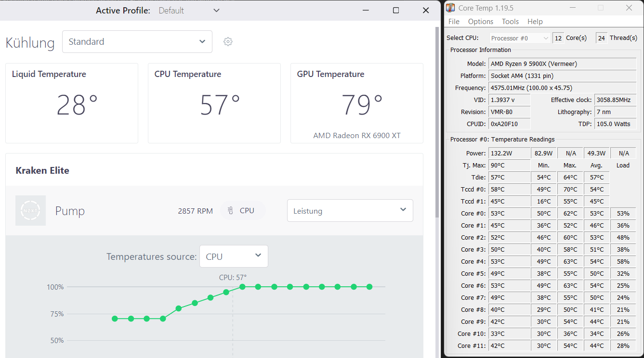
Task: Click the Liquid Temperature card
Action: 72,103
